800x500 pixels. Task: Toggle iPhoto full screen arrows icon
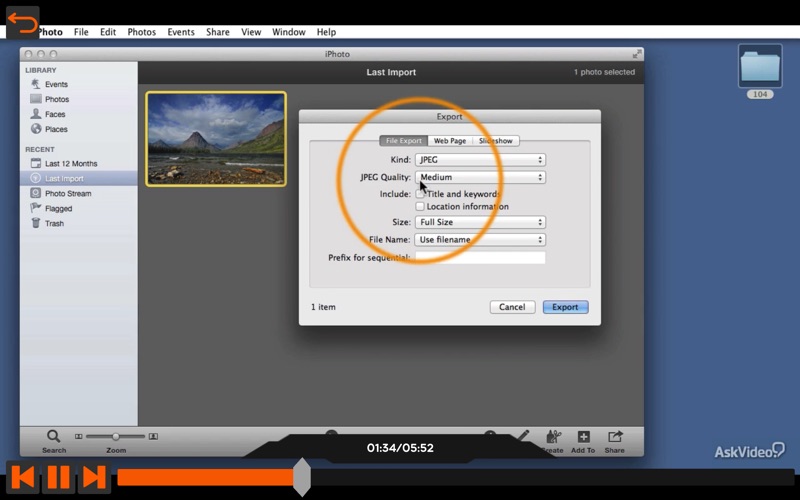click(637, 54)
